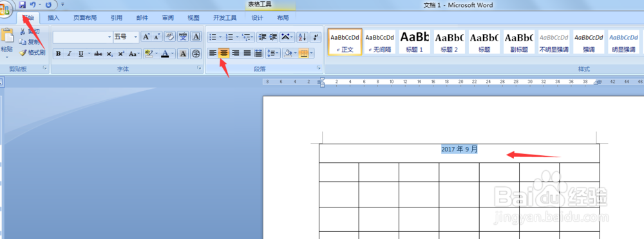The image size is (644, 239).
Task: Click the Enclosed Character (字) icon
Action: [x=196, y=54]
